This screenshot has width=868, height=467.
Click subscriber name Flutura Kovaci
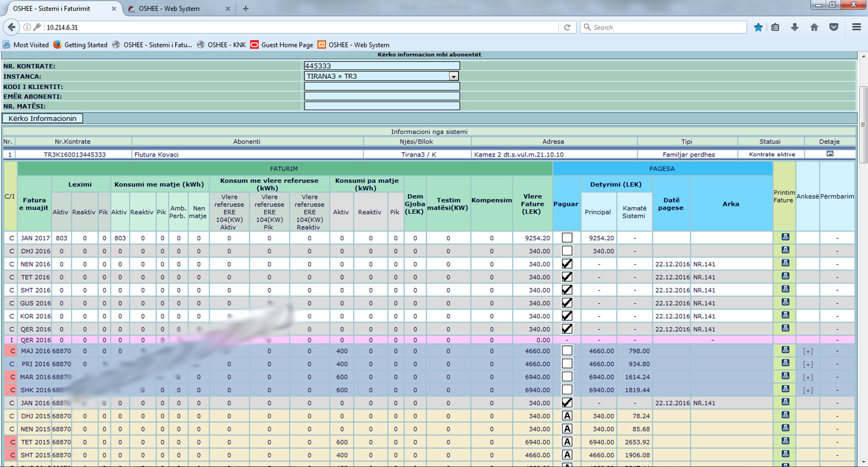point(157,154)
